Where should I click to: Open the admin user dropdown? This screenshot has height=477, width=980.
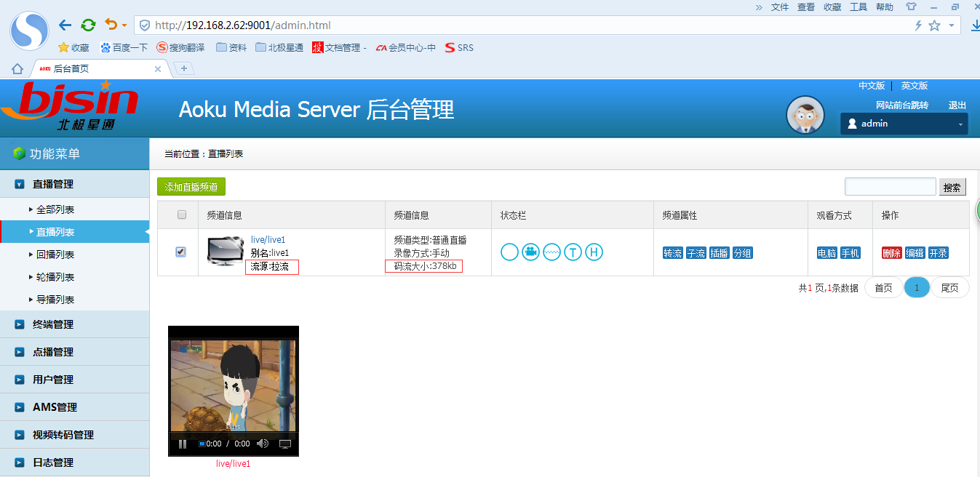[x=904, y=124]
